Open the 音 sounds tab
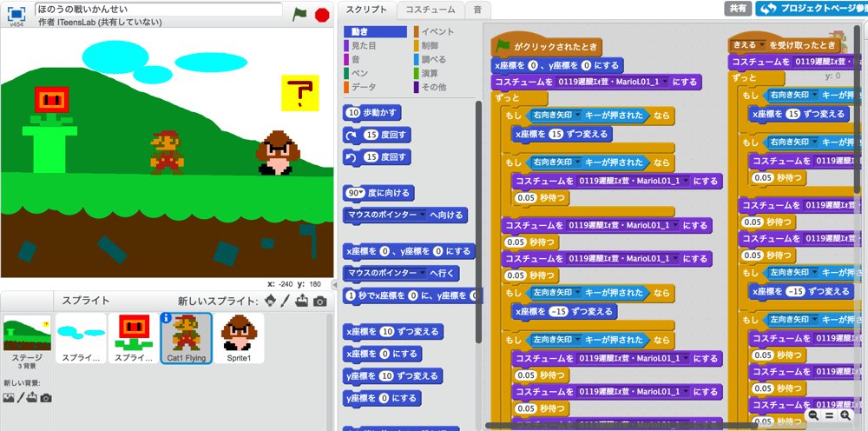 477,10
